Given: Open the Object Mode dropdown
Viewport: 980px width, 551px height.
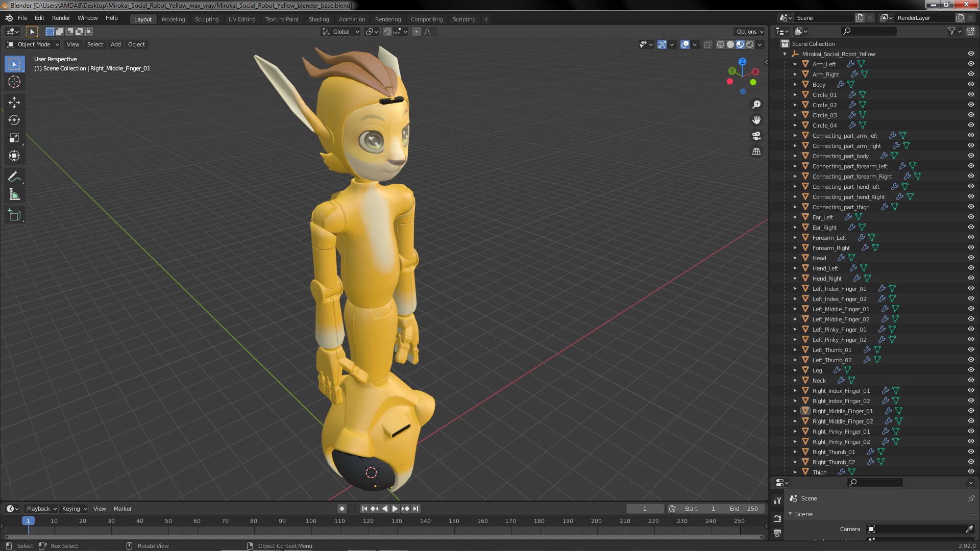Looking at the screenshot, I should pyautogui.click(x=33, y=44).
